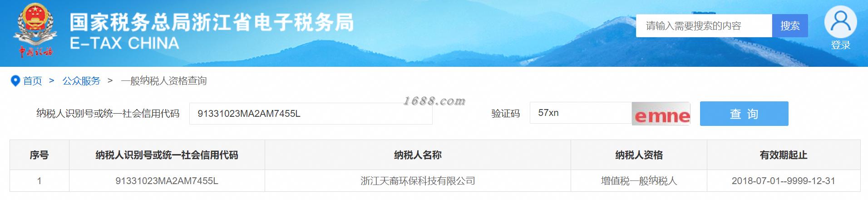
Task: Select the 有效期起止 column header
Action: pos(784,155)
